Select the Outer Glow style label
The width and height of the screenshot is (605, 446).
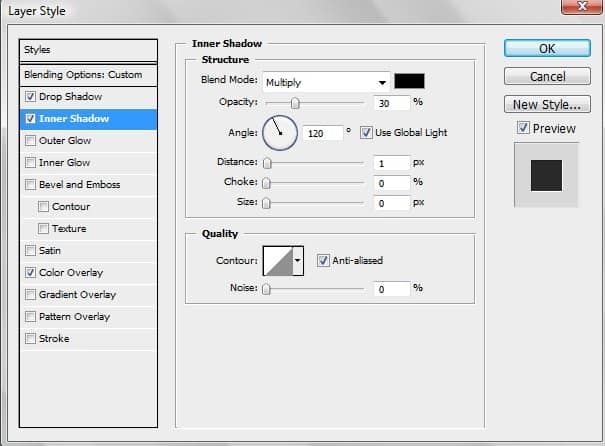[65, 140]
